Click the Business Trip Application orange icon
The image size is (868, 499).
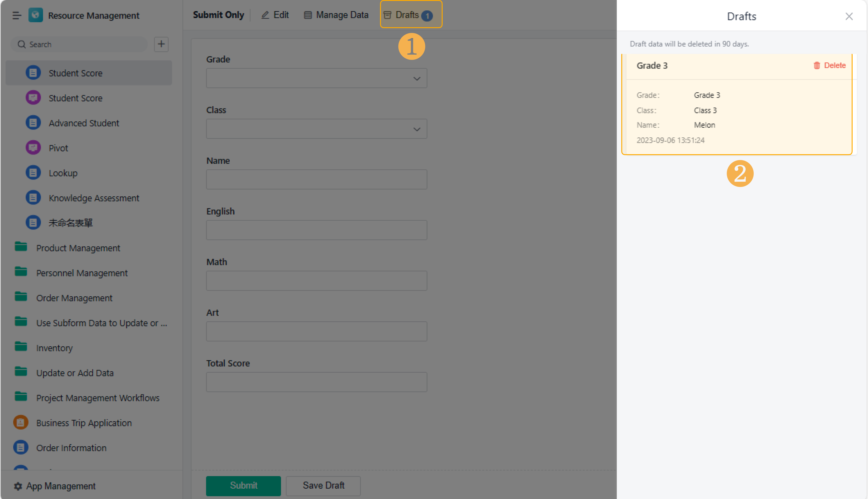tap(21, 423)
